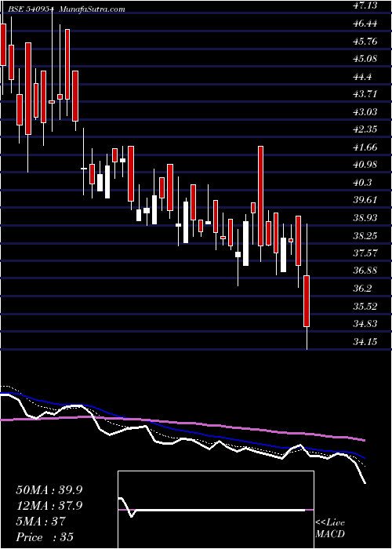The image size is (392, 549).
Task: Click the 45.08 price level label
Action: coord(365,59)
